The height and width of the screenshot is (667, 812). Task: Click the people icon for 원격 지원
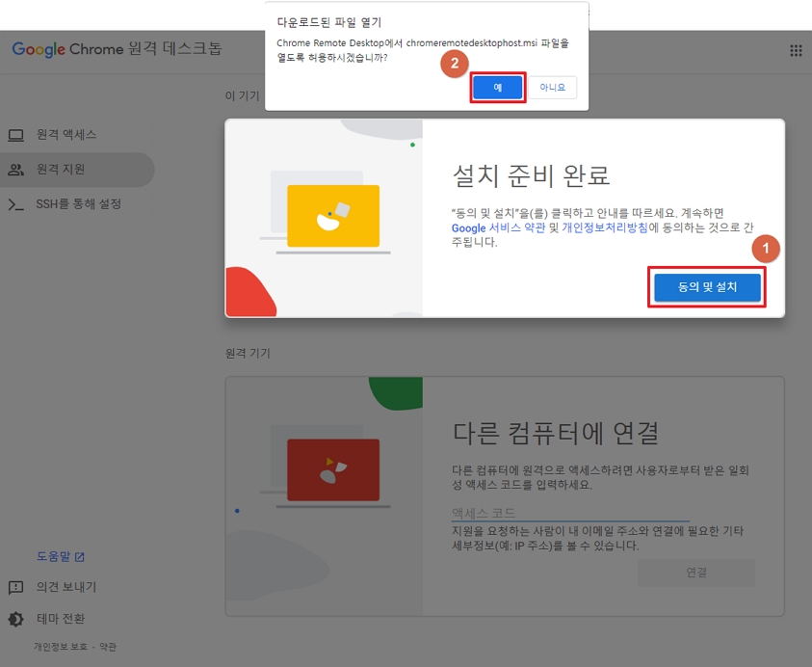[15, 170]
